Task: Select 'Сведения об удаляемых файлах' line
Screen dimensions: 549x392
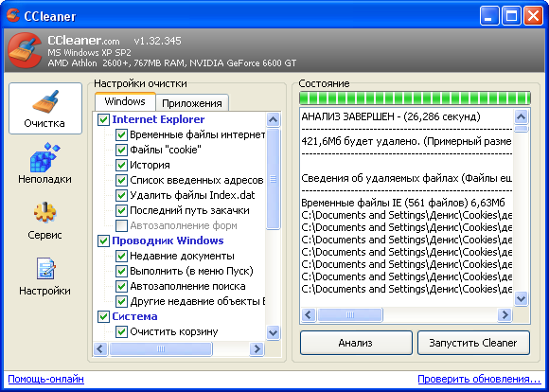Action: 406,178
